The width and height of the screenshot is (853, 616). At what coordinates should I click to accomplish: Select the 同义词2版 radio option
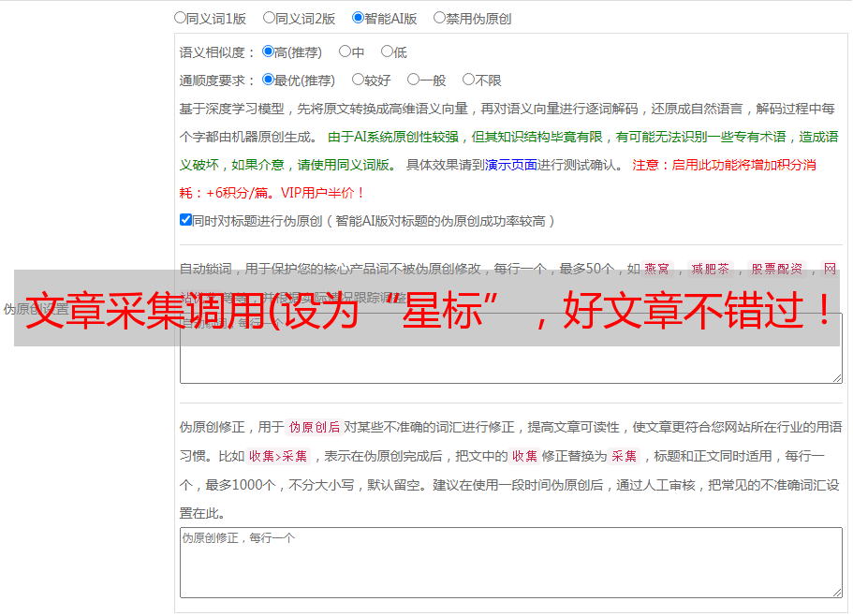pos(269,18)
